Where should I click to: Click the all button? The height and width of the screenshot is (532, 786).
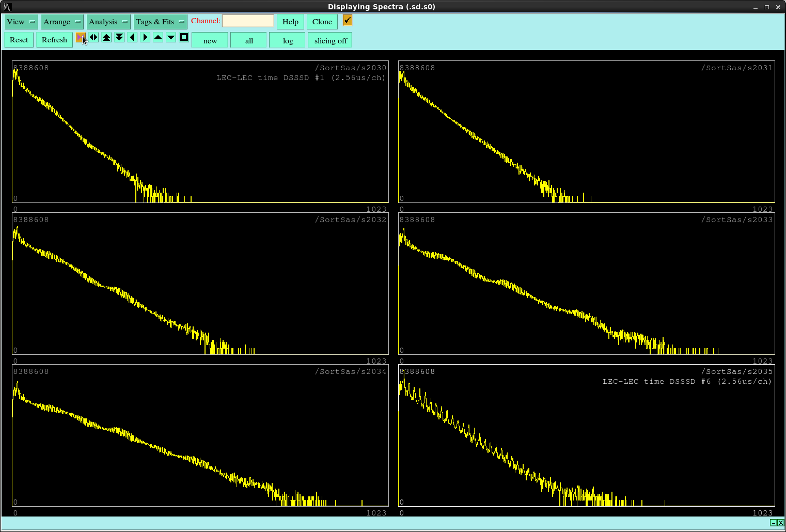[x=249, y=40]
